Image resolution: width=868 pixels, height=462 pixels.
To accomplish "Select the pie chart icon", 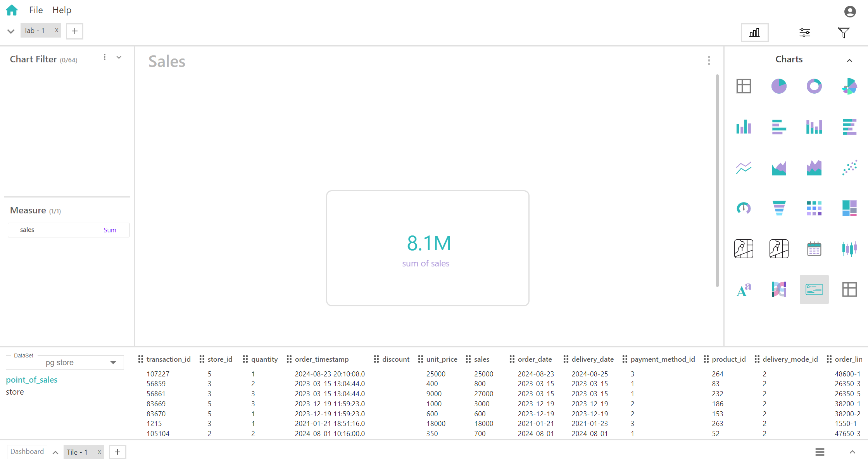I will [x=779, y=86].
